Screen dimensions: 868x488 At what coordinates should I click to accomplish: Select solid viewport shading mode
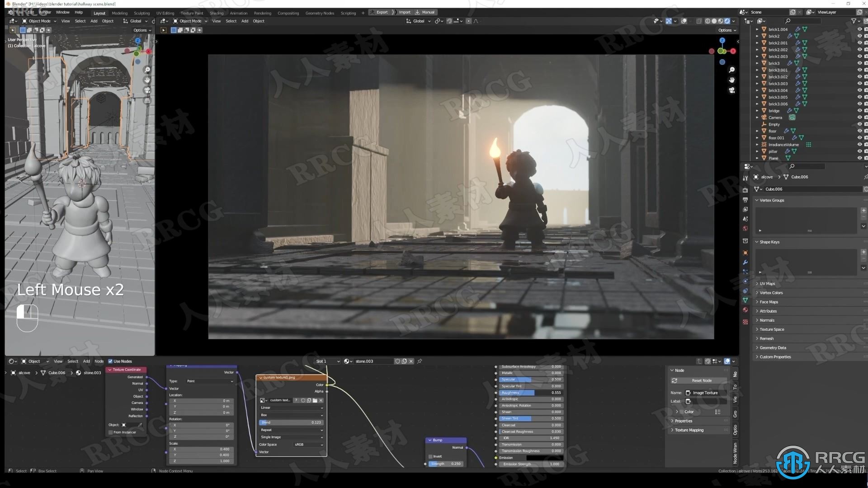click(714, 21)
